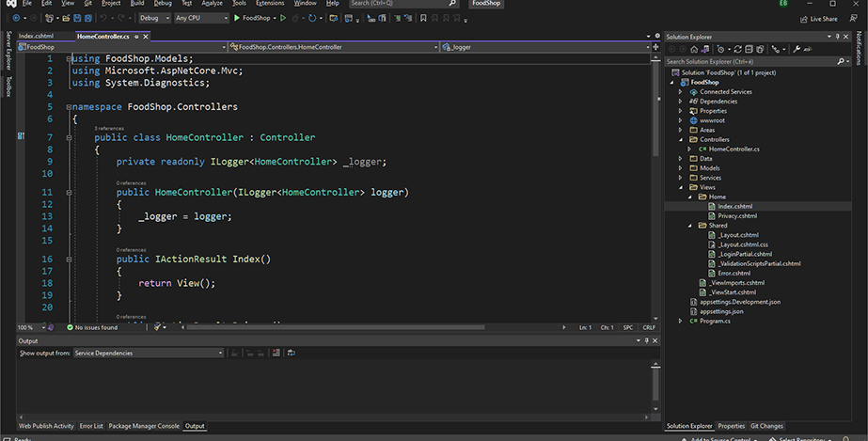Open the Analyze menu

(212, 4)
